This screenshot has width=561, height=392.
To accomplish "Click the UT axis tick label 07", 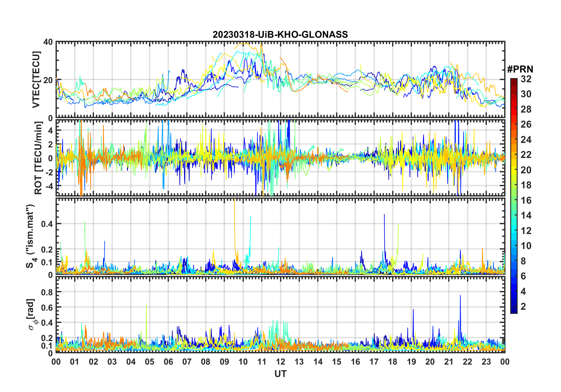I will pos(187,362).
